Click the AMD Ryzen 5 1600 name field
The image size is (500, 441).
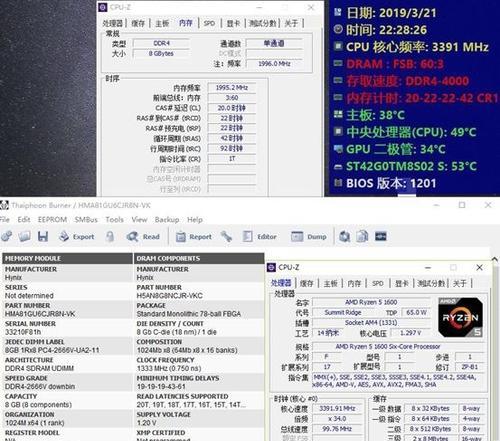click(371, 302)
